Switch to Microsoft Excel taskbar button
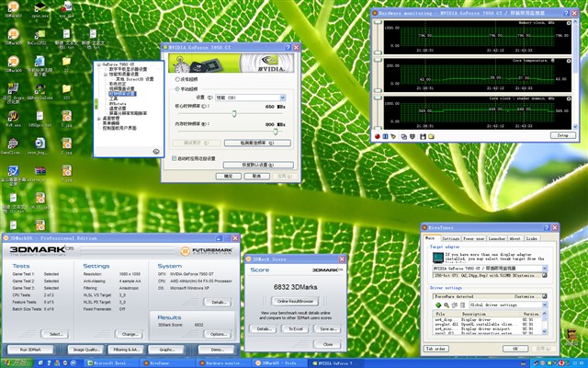The image size is (588, 368). 112,363
